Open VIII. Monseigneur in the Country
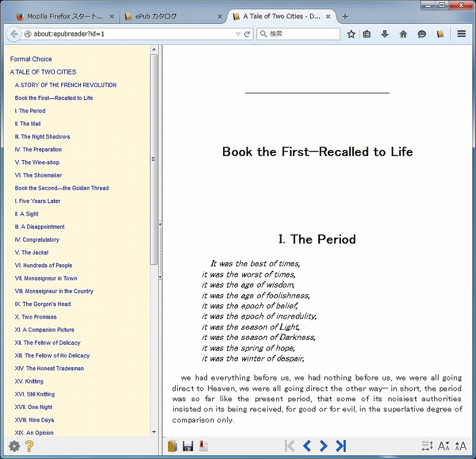This screenshot has height=459, width=476. tap(54, 291)
